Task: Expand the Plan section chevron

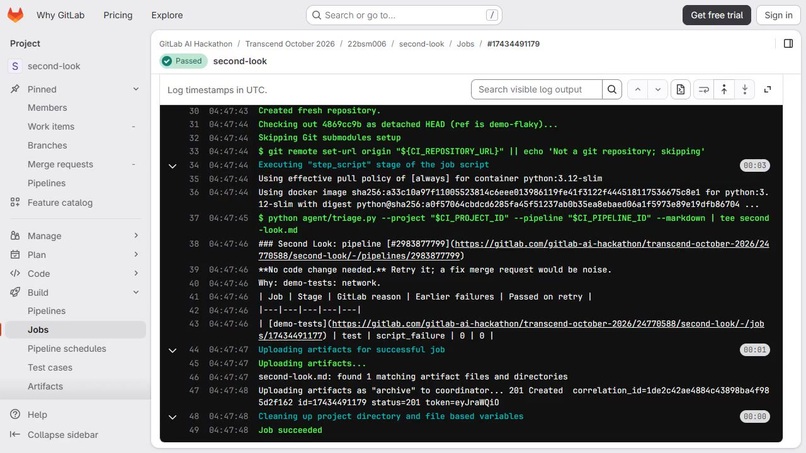Action: (136, 255)
